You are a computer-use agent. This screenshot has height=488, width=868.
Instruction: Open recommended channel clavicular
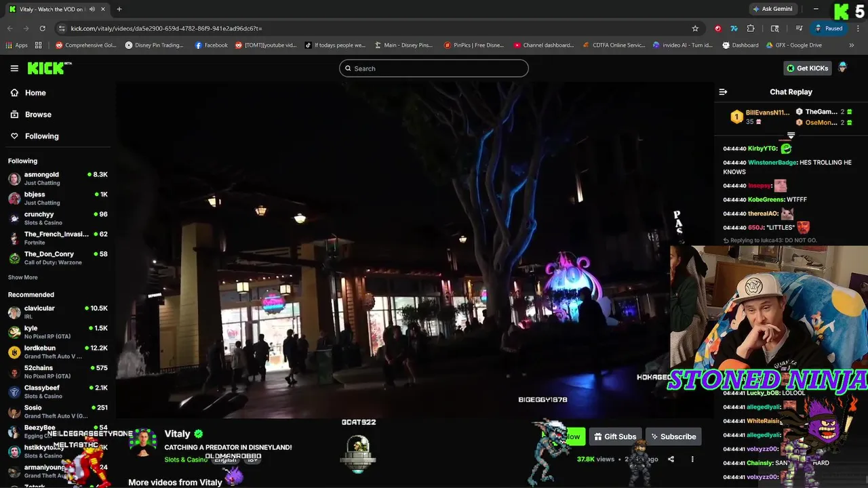coord(58,312)
